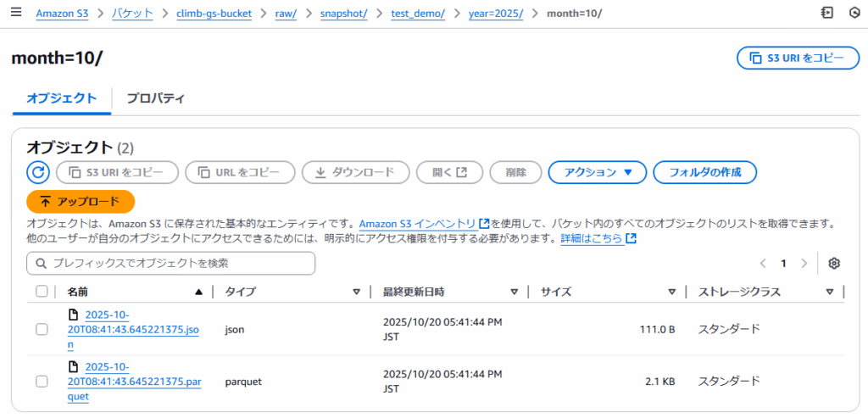This screenshot has height=418, width=868.
Task: Open the サイズ column sort arrow
Action: pyautogui.click(x=671, y=292)
